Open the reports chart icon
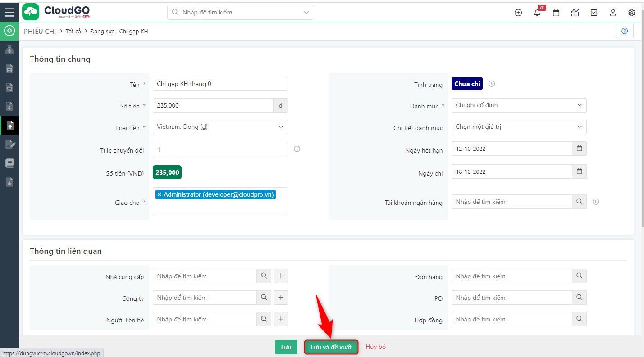This screenshot has height=357, width=644. [575, 13]
